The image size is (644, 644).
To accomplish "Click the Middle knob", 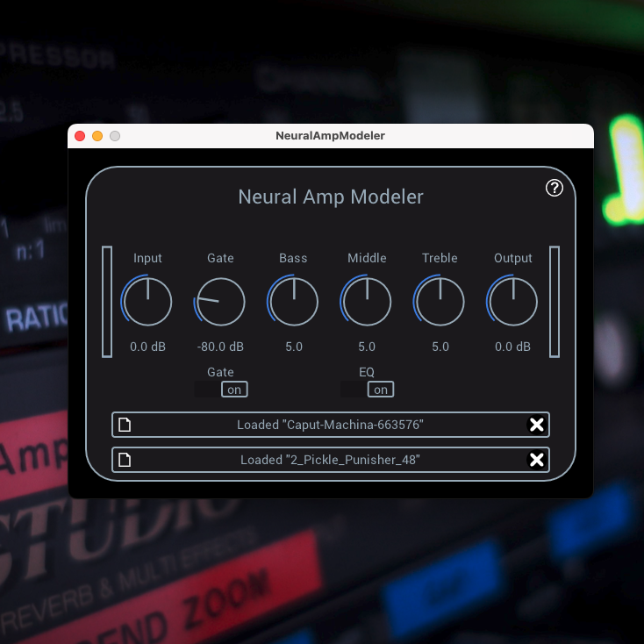I will (x=367, y=302).
